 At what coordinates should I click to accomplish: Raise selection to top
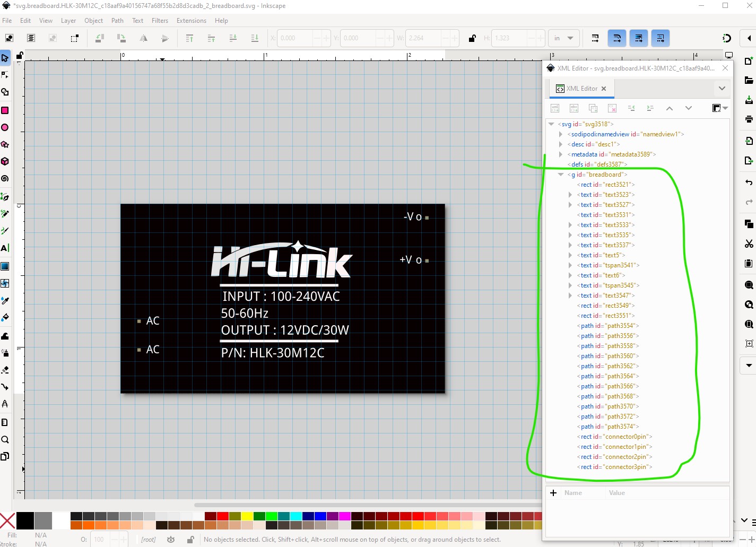click(189, 38)
